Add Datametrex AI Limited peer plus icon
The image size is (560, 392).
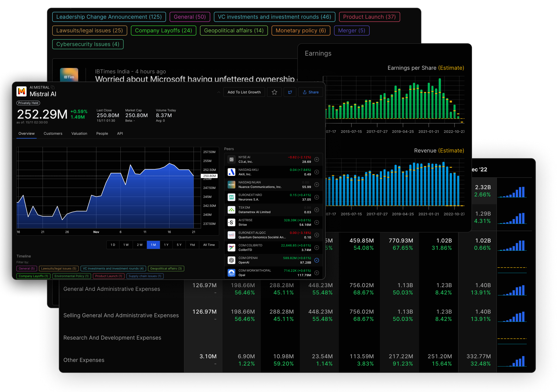pyautogui.click(x=316, y=210)
